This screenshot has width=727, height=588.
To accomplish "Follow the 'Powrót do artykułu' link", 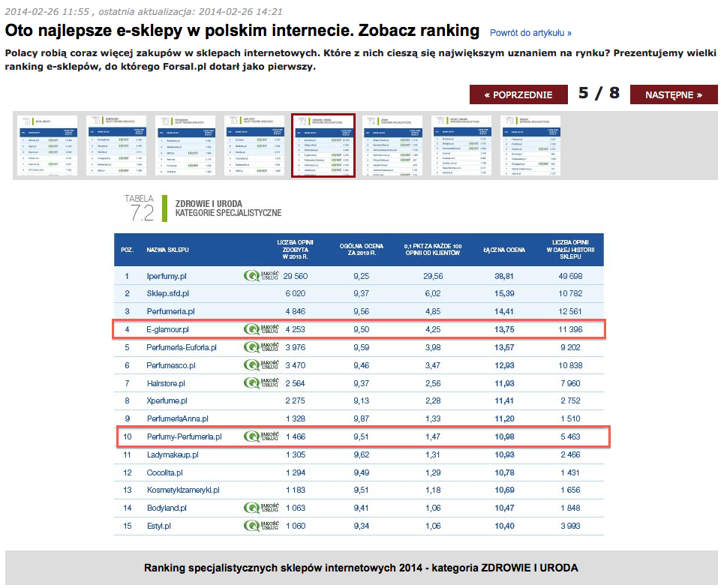I will [x=530, y=33].
